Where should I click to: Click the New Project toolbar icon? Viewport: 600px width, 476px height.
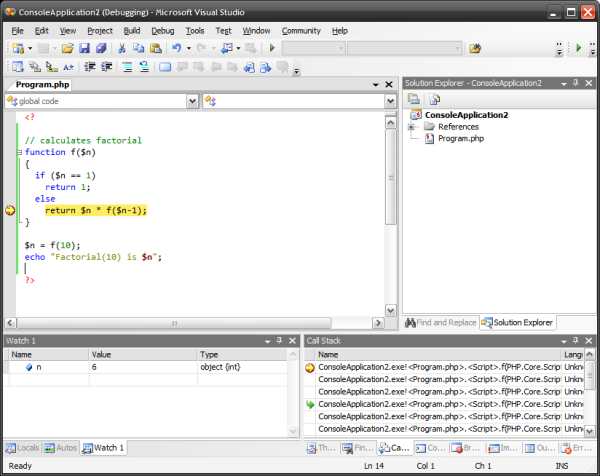[x=18, y=48]
